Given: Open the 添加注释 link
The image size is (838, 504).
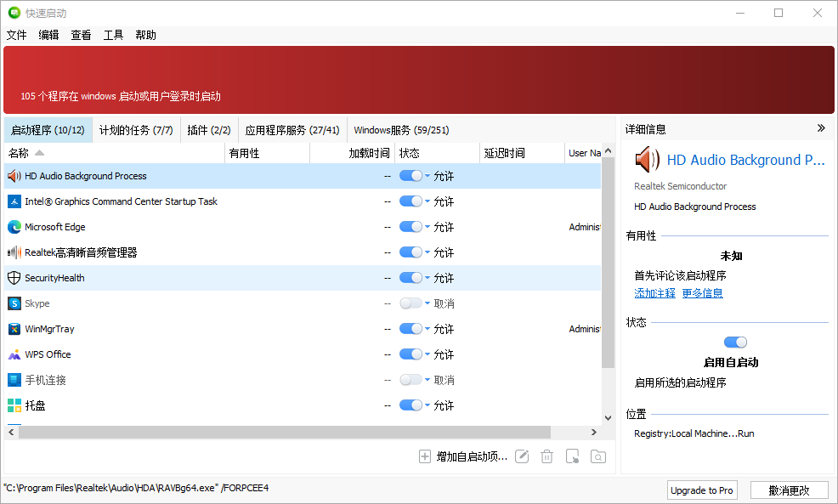Looking at the screenshot, I should pos(654,293).
